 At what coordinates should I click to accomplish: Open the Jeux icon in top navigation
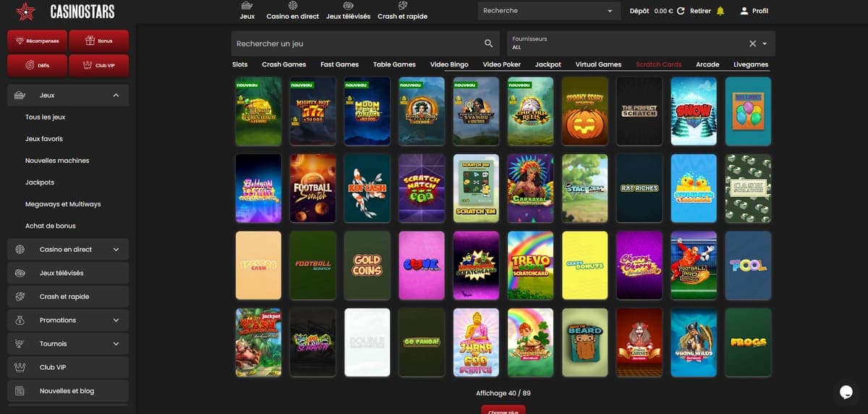(x=247, y=6)
